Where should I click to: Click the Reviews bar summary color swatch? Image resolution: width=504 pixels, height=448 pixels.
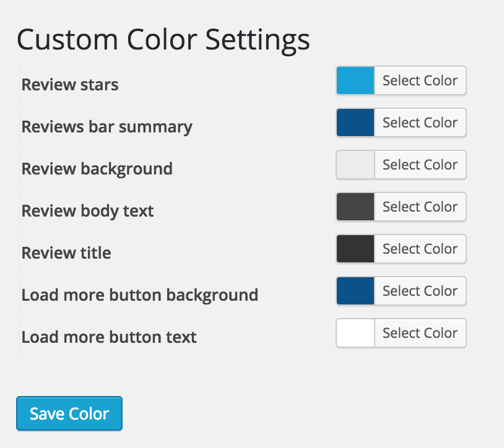point(354,123)
